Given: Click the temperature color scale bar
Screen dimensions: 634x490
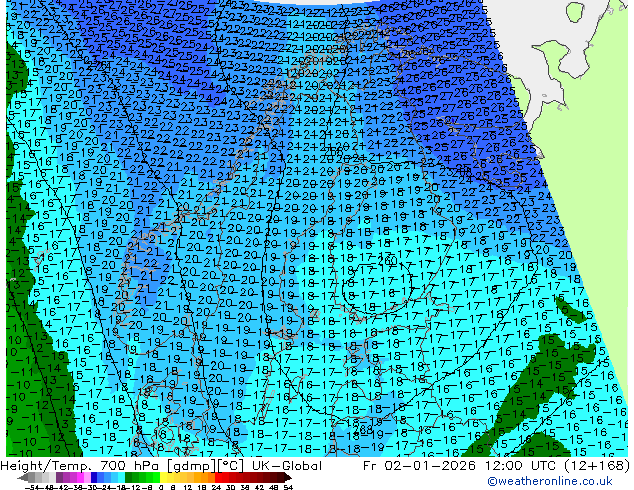Looking at the screenshot, I should coord(155,478).
